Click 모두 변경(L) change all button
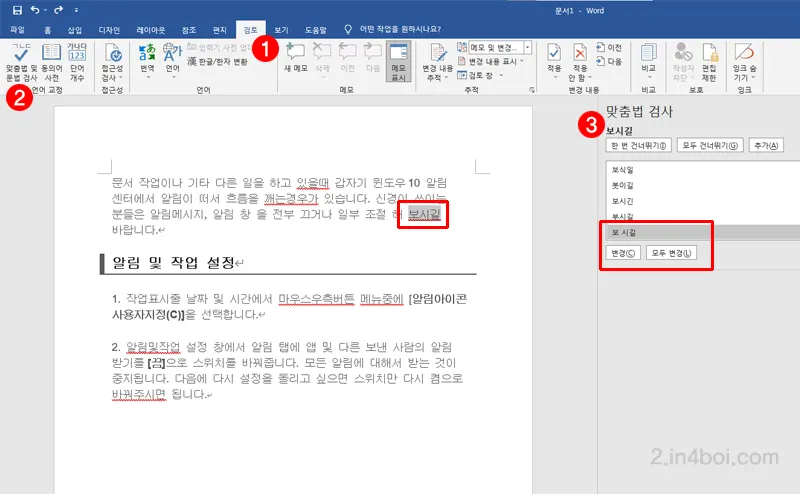The image size is (800, 500). point(671,253)
